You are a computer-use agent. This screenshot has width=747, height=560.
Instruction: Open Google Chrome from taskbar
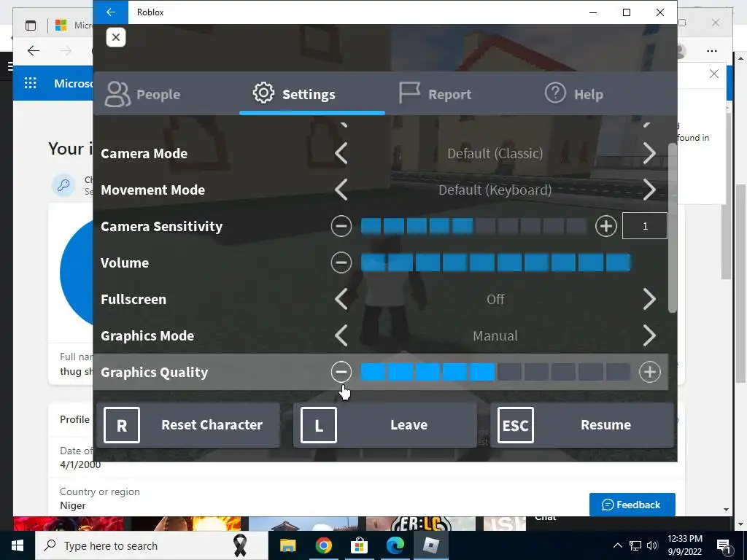[x=323, y=545]
